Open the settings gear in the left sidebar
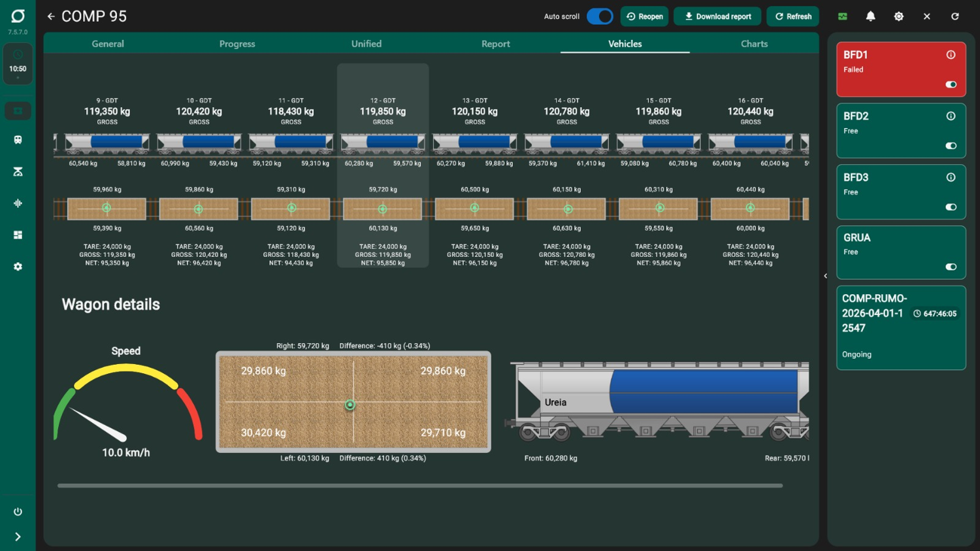980x551 pixels. pos(18,267)
